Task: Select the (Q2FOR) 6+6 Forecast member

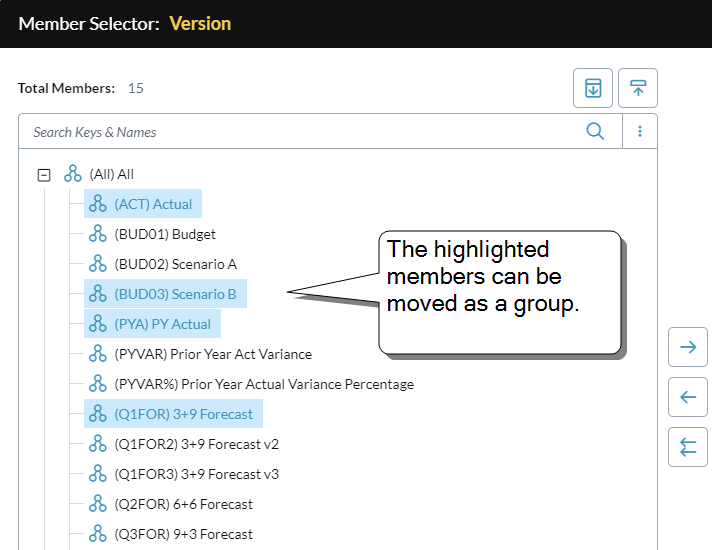Action: coord(183,504)
